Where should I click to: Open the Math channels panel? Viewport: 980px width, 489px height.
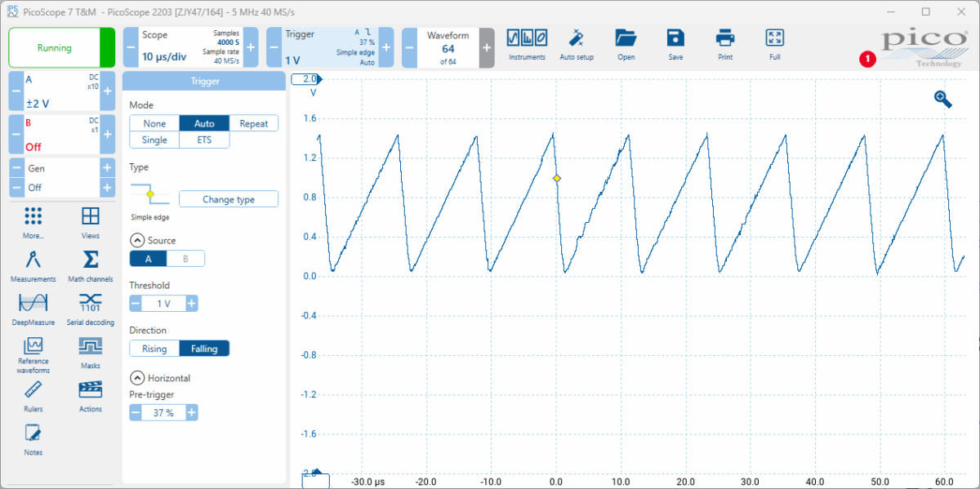pyautogui.click(x=91, y=265)
